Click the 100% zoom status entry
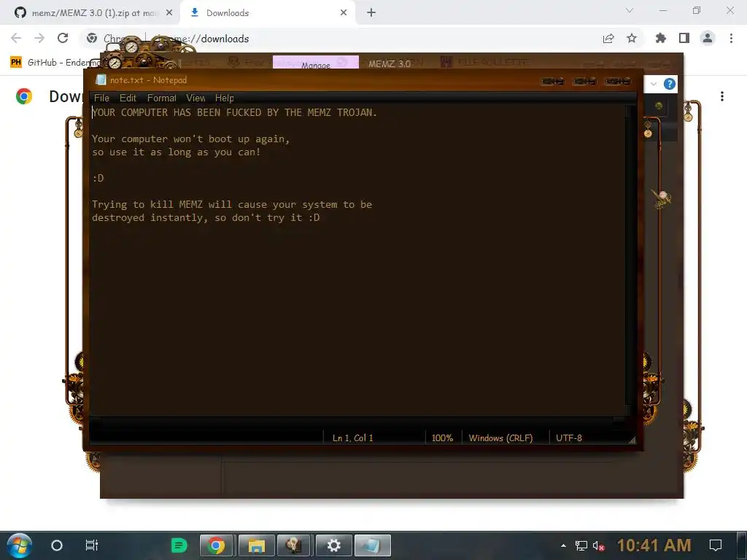The width and height of the screenshot is (747, 560). coord(442,438)
